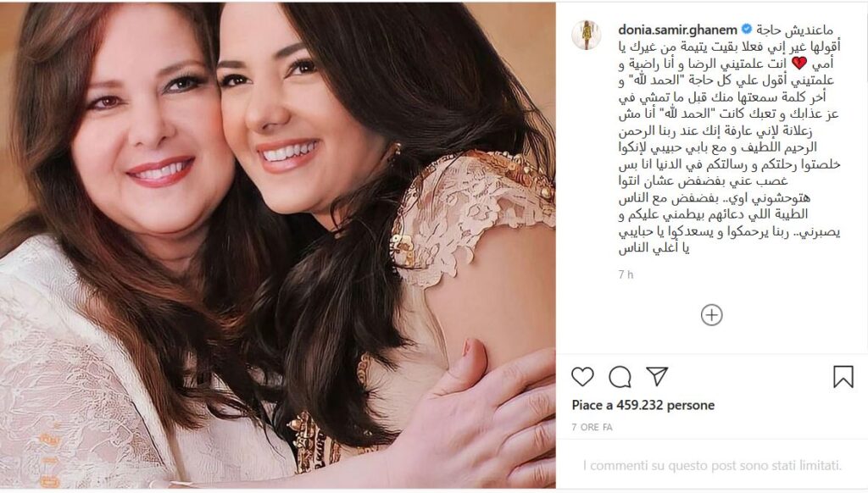This screenshot has height=493, width=868.
Task: Load more comments with the plus circle
Action: tap(711, 315)
